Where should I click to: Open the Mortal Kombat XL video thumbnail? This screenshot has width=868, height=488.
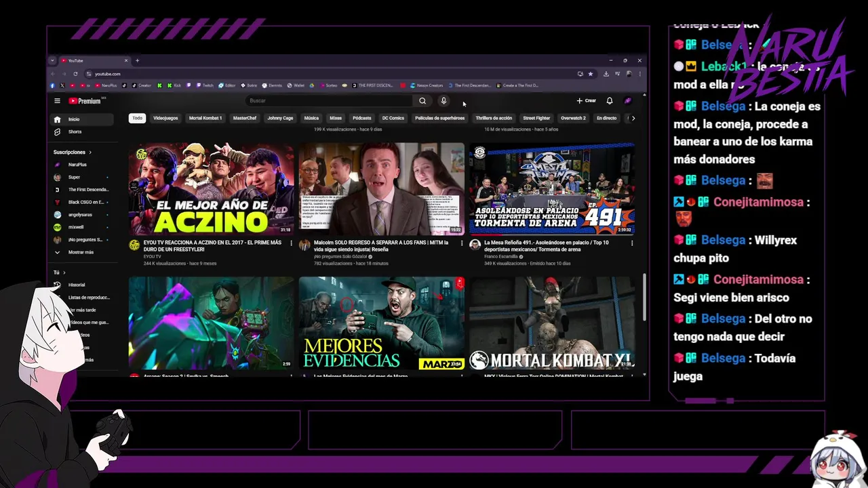[x=552, y=323]
